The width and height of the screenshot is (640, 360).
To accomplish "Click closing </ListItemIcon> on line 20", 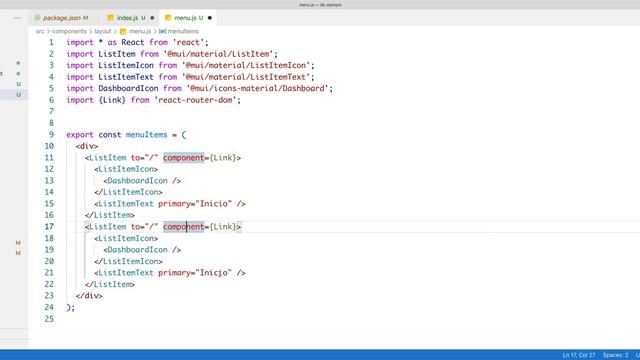I will point(128,261).
